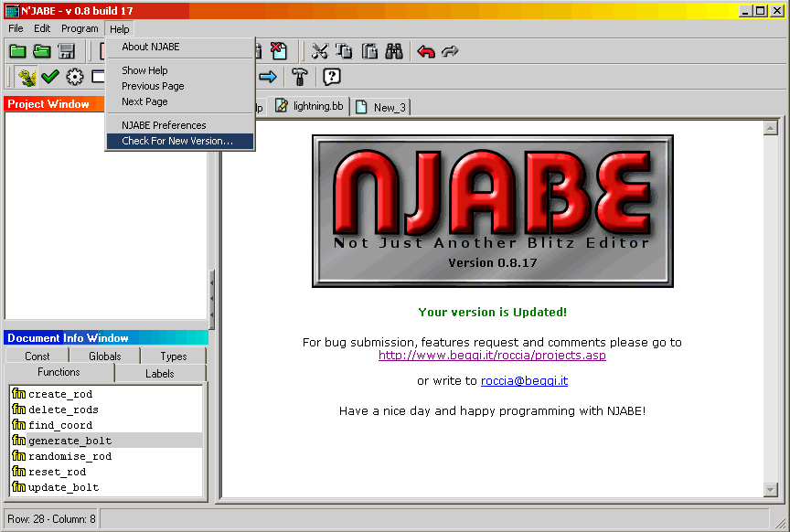Viewport: 790px width, 532px height.
Task: Click the NJABE logo banner image
Action: click(493, 211)
